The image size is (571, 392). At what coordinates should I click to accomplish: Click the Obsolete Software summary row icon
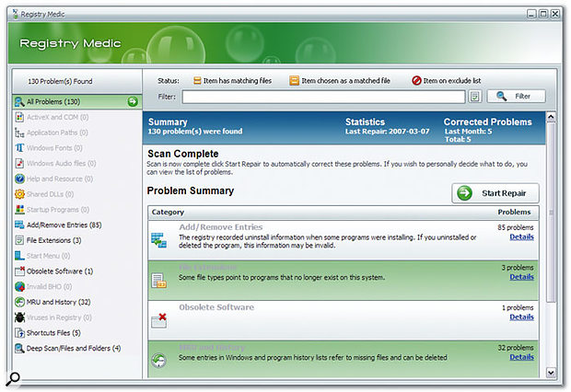click(159, 320)
